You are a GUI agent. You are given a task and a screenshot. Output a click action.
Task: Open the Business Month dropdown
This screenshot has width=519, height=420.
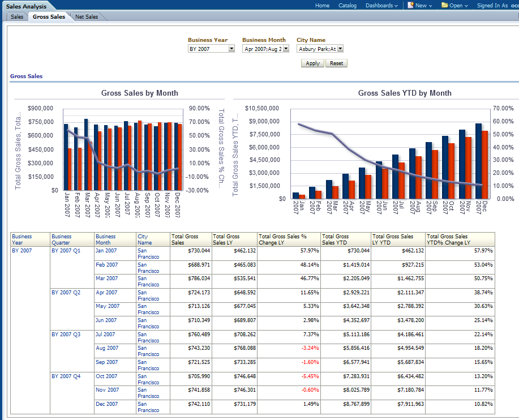pos(286,49)
